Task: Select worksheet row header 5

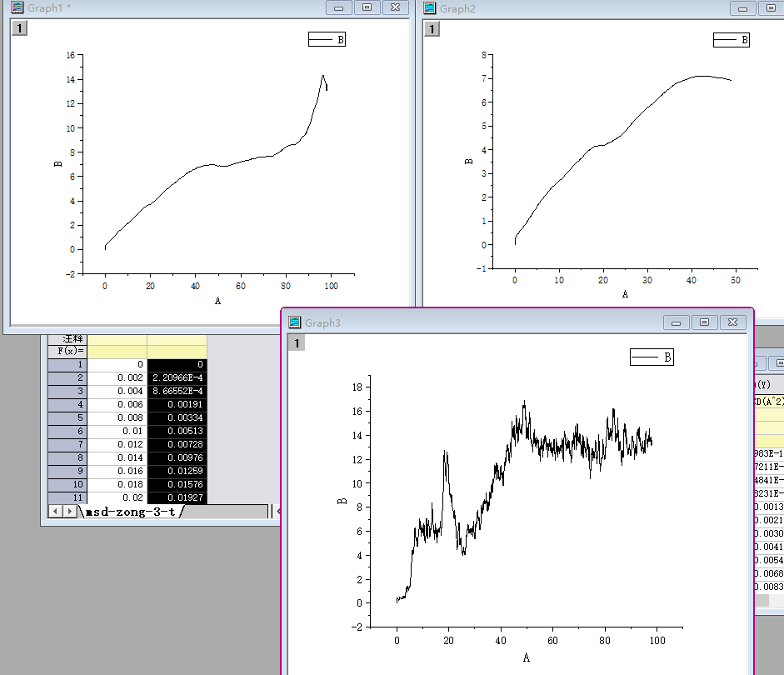Action: (67, 417)
